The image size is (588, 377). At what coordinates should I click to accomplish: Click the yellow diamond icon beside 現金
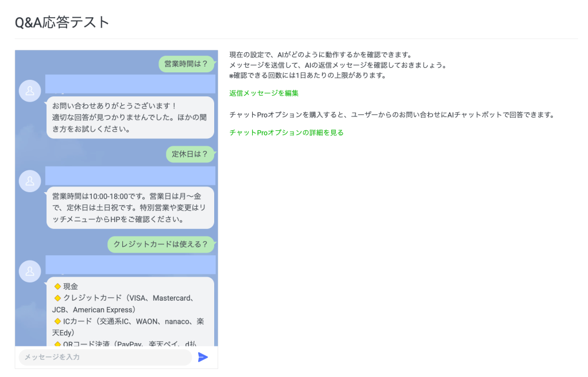pos(57,286)
